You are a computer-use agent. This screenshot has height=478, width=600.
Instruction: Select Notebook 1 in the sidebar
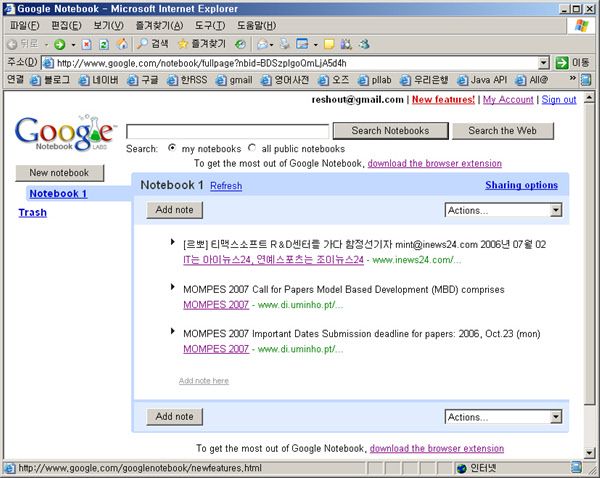[58, 194]
